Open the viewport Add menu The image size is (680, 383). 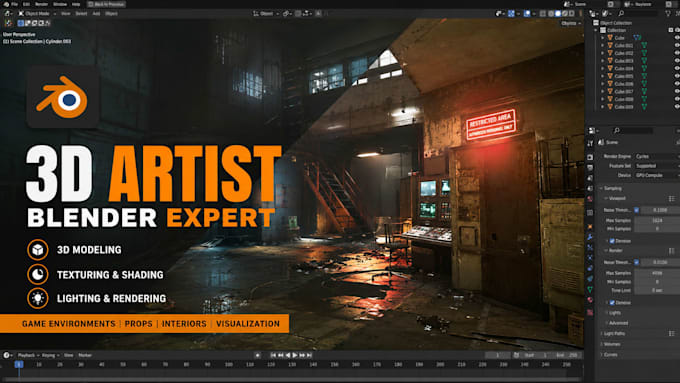pyautogui.click(x=96, y=13)
